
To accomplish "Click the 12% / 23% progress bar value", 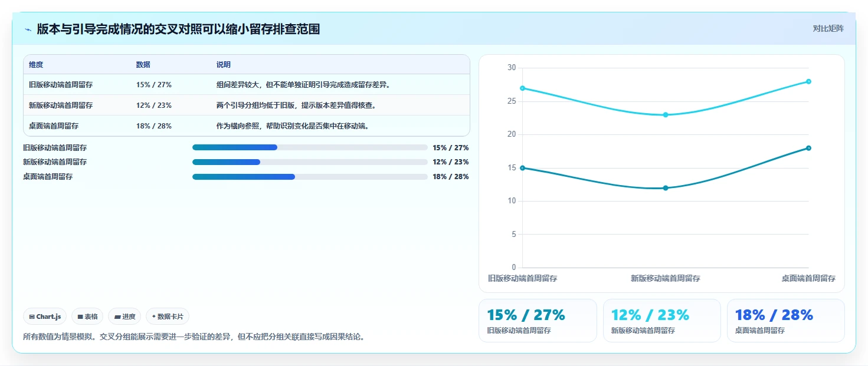I will pyautogui.click(x=450, y=162).
